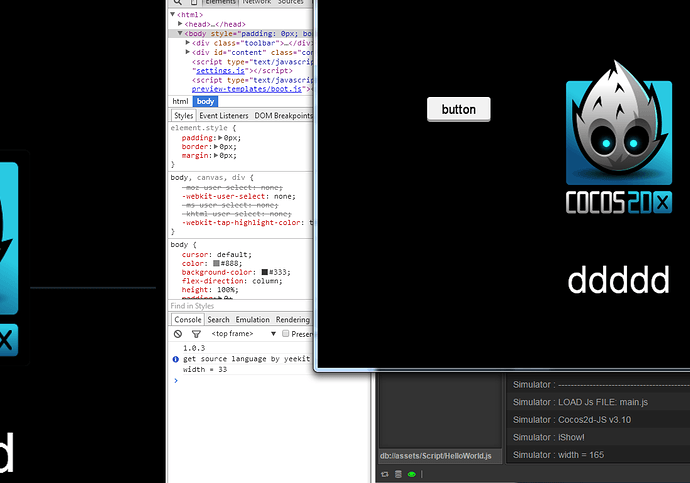This screenshot has height=483, width=690.
Task: Toggle the device mode phone icon
Action: pos(194,2)
